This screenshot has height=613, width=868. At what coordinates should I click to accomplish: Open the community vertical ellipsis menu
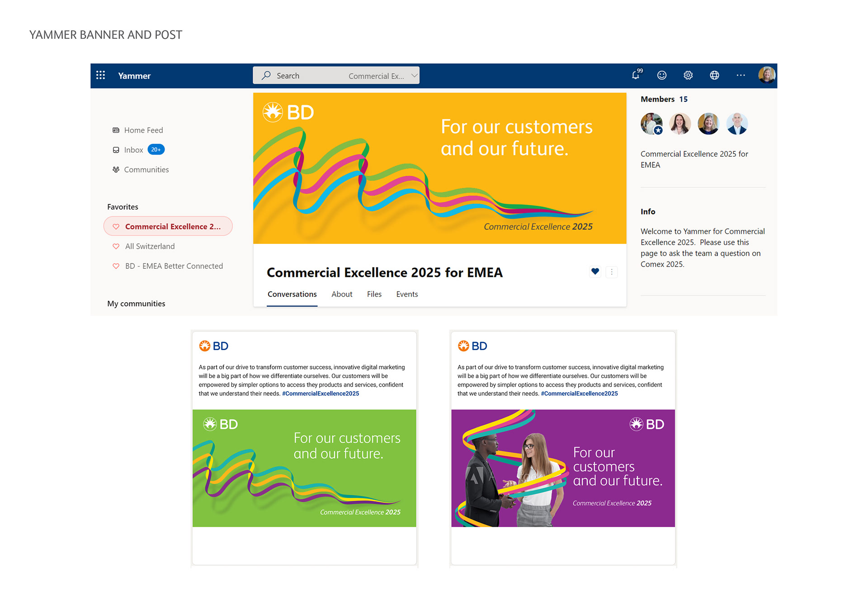(612, 272)
